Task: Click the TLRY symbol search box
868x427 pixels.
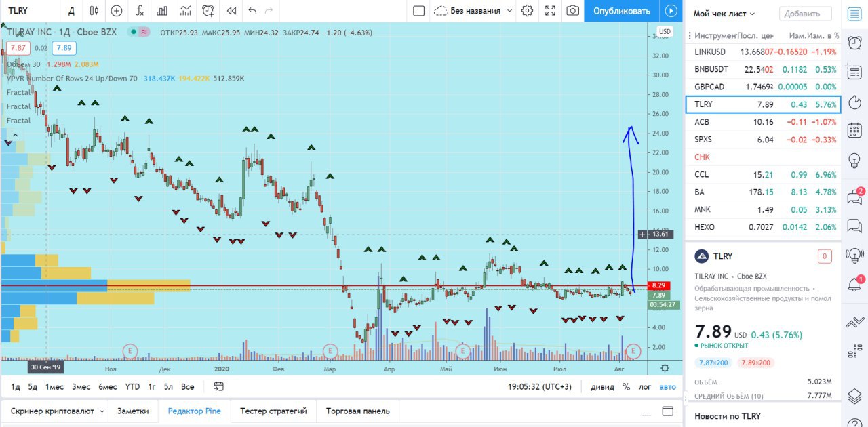Action: click(31, 11)
